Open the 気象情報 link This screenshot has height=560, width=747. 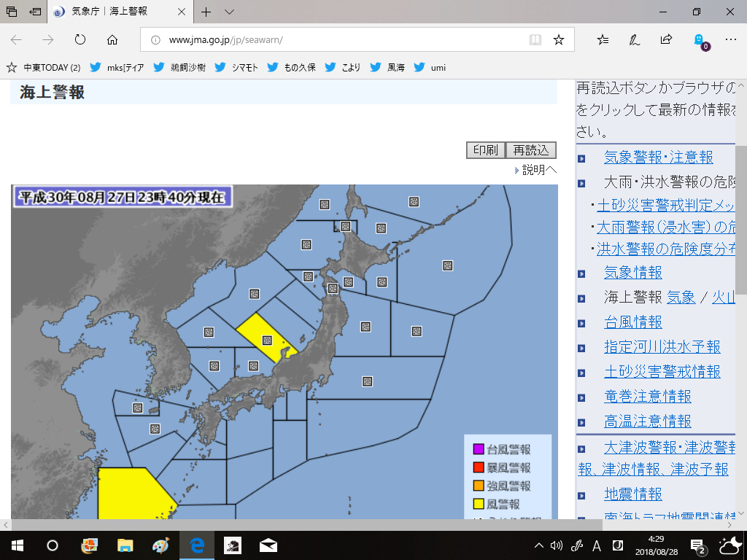[632, 273]
